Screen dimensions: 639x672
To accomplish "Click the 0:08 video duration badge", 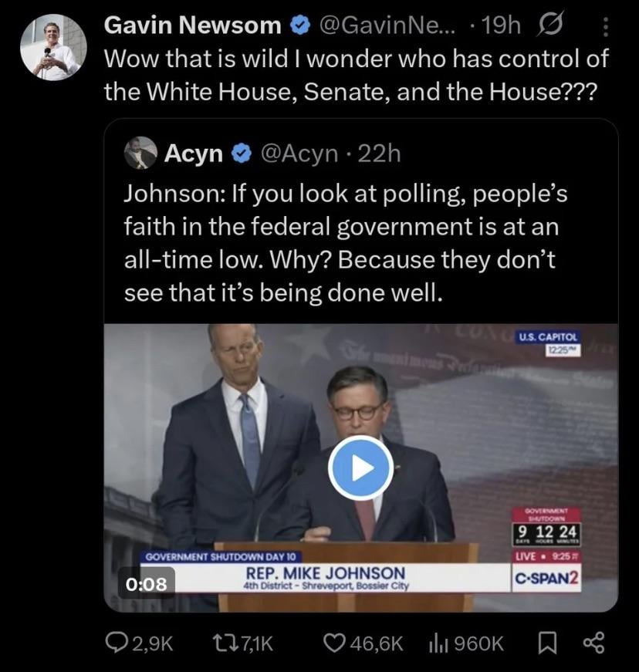I will click(145, 583).
